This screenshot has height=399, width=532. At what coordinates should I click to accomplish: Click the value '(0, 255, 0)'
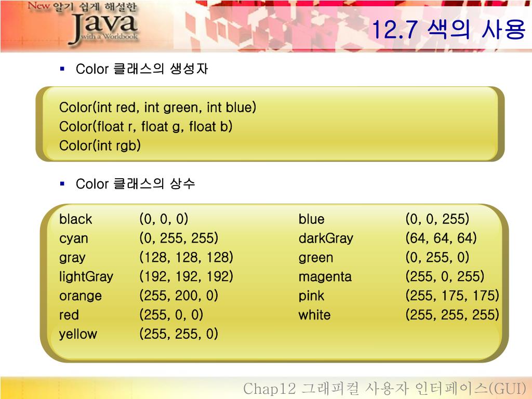437,257
